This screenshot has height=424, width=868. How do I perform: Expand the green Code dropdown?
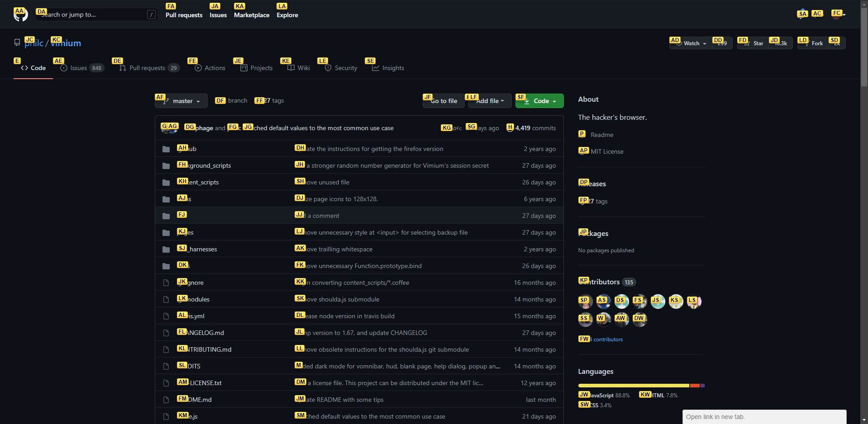coord(539,101)
